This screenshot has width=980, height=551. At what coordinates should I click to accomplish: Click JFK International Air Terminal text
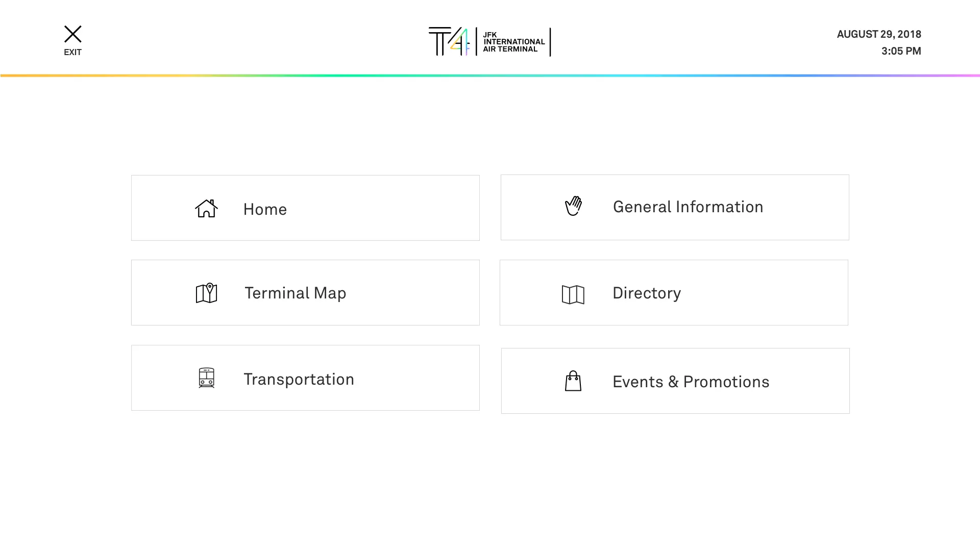pos(514,42)
